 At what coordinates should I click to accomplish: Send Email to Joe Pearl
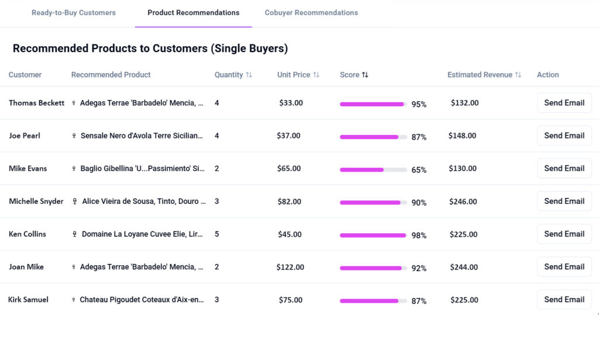coord(564,136)
